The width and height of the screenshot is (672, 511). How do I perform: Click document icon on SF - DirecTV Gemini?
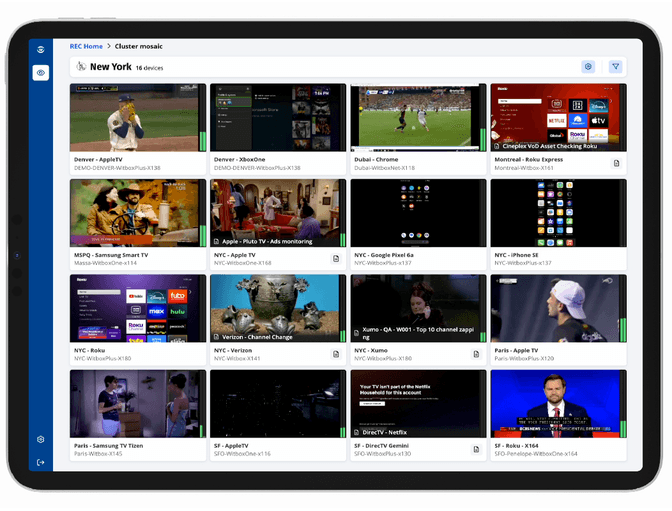pyautogui.click(x=476, y=449)
